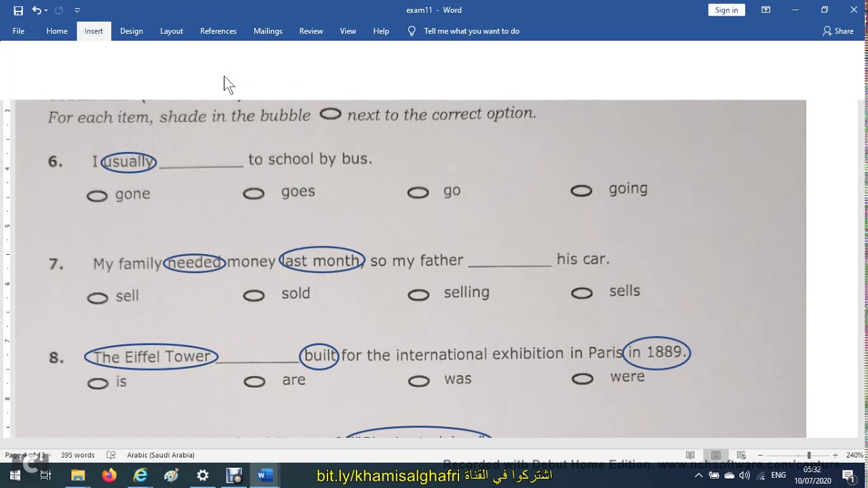Undo the last action
Screen dimensions: 868x488
coord(37,10)
